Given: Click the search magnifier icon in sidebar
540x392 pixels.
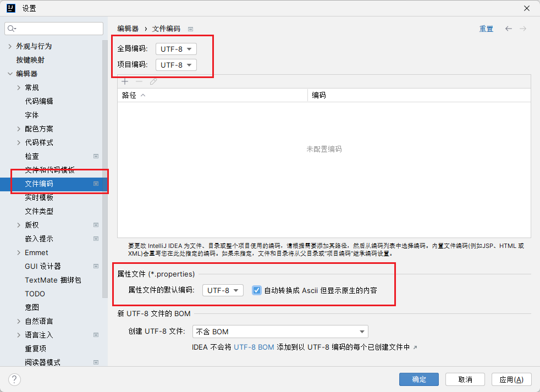Looking at the screenshot, I should (x=12, y=29).
